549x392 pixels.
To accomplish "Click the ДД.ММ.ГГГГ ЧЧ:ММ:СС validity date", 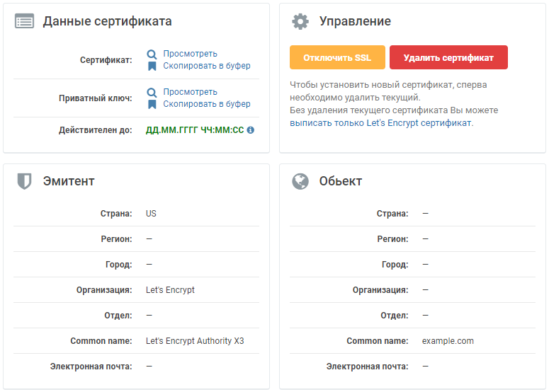I will [195, 130].
